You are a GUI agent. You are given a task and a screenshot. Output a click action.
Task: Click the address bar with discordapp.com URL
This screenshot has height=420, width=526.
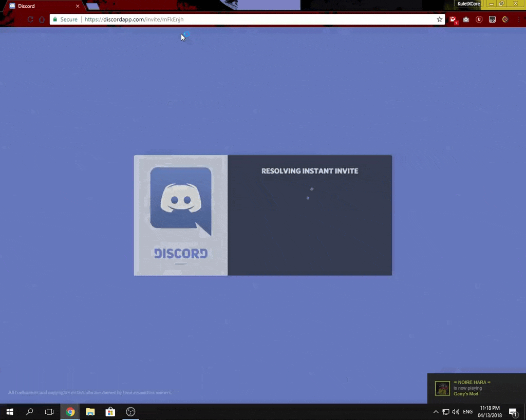(257, 20)
